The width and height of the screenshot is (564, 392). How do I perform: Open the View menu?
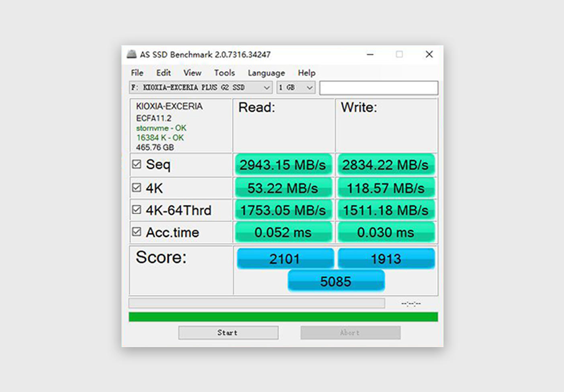(192, 73)
